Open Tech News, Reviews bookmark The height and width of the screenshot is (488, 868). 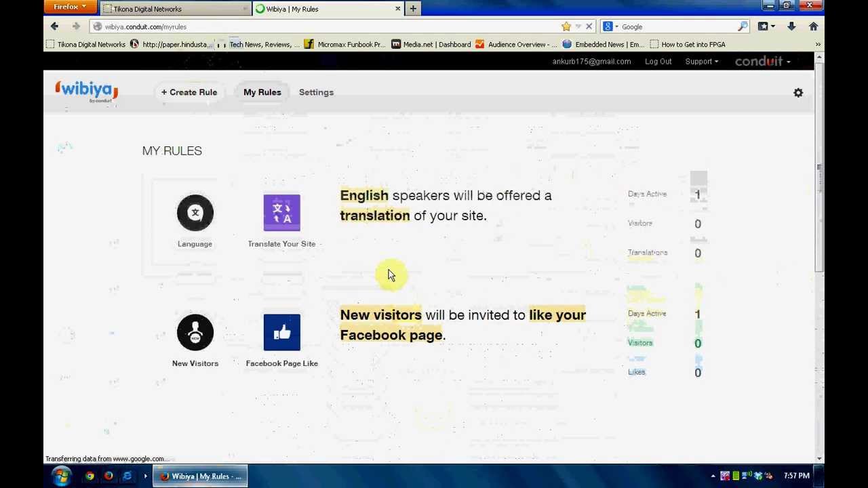pyautogui.click(x=259, y=44)
